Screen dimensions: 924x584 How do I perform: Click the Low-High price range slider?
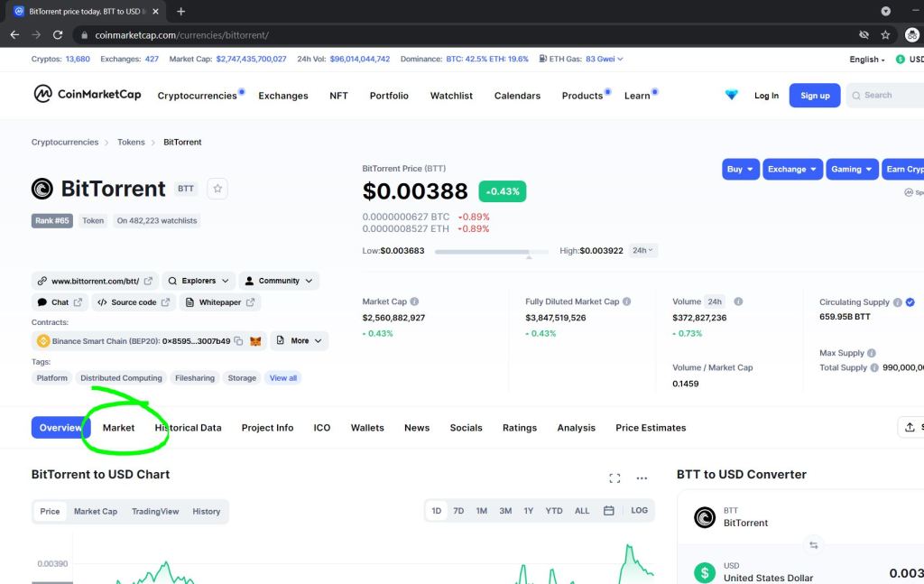tap(491, 252)
